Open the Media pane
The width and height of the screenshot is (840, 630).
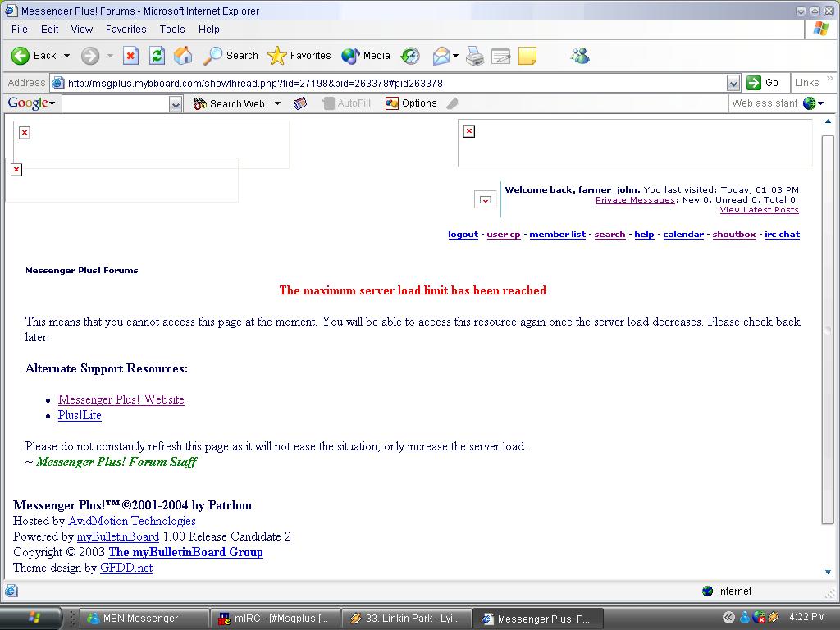[x=366, y=56]
